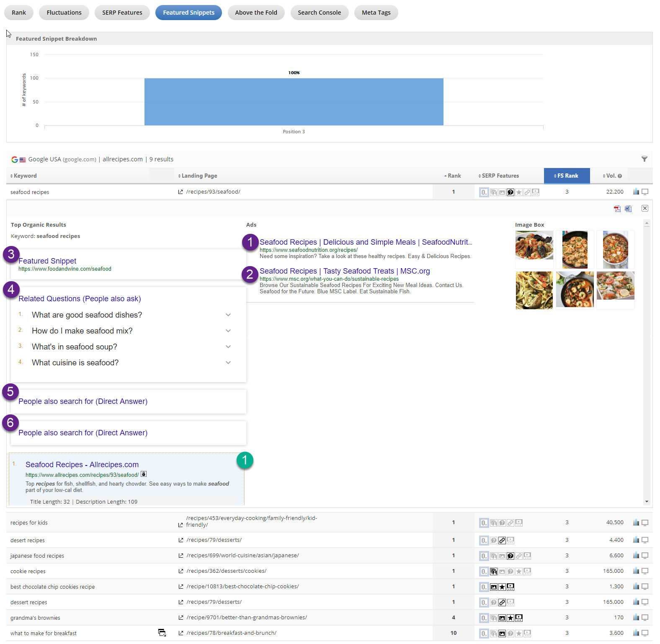Open the results filter funnel icon
This screenshot has height=644, width=660.
(x=644, y=159)
